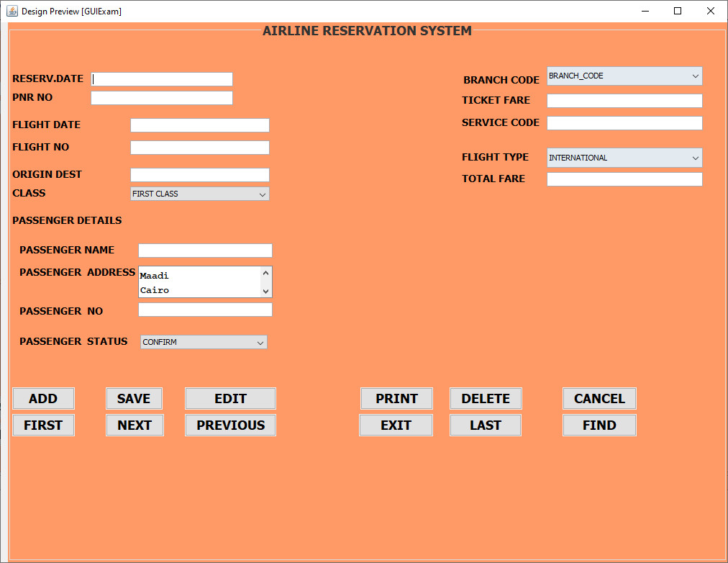
Task: Open the CLASS dropdown showing FIRST CLASS
Action: (200, 194)
